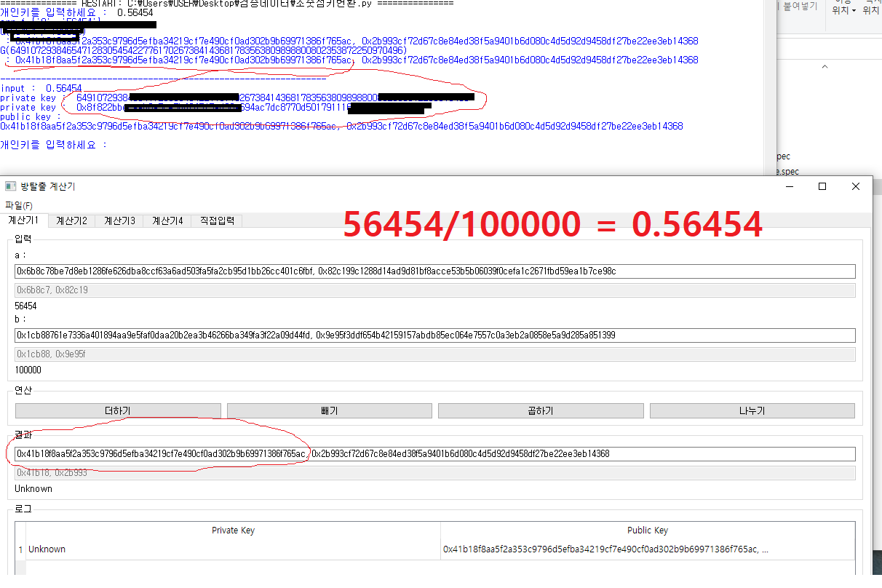
Task: Close the 방탈출 계산기 window
Action: (x=856, y=186)
